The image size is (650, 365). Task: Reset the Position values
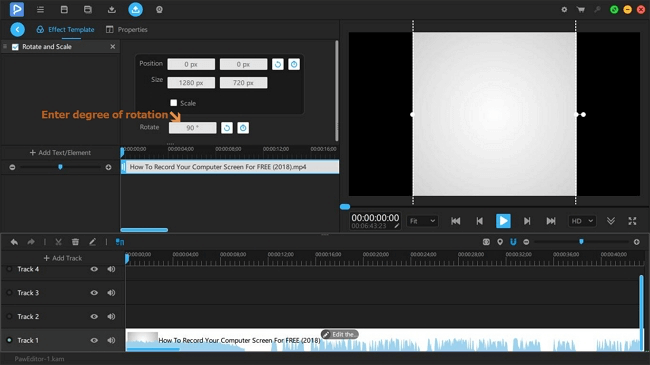pyautogui.click(x=278, y=64)
